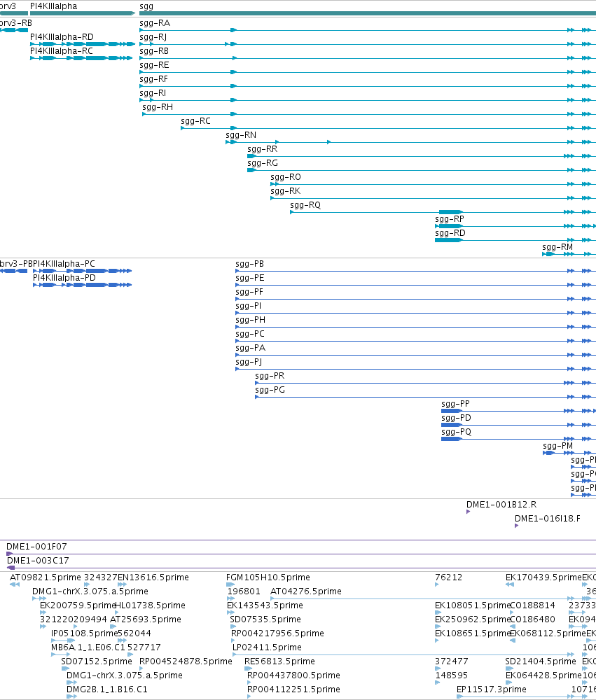The width and height of the screenshot is (596, 700).
Task: Select the sgg-RC transcript label
Action: [195, 121]
